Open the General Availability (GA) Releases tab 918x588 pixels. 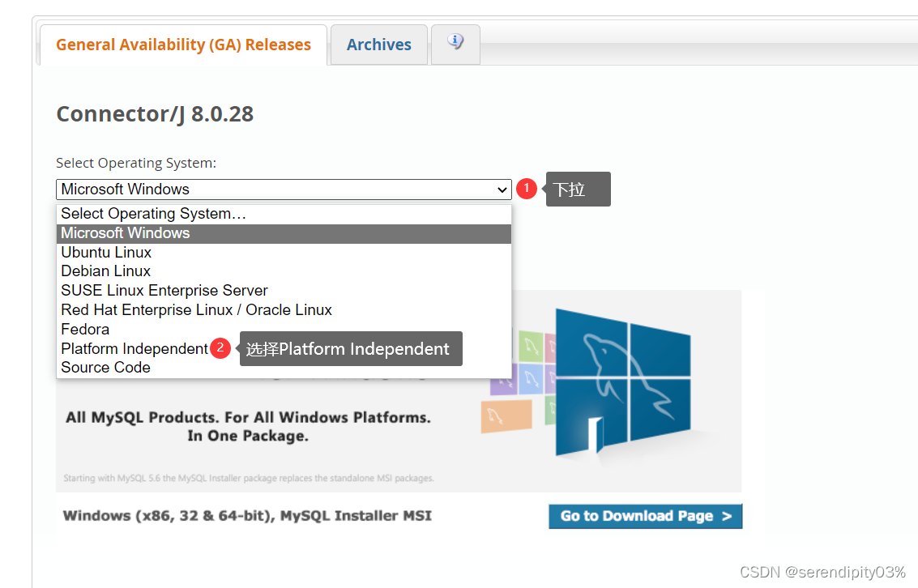(183, 45)
